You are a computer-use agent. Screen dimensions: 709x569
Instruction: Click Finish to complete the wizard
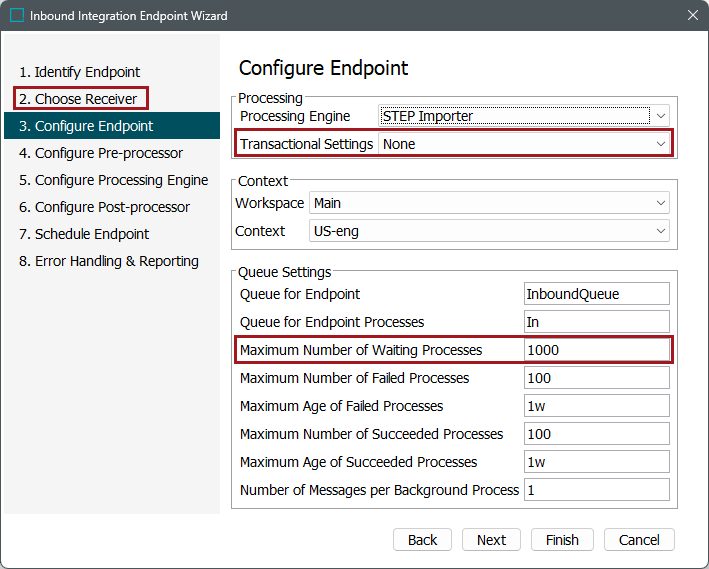[562, 540]
